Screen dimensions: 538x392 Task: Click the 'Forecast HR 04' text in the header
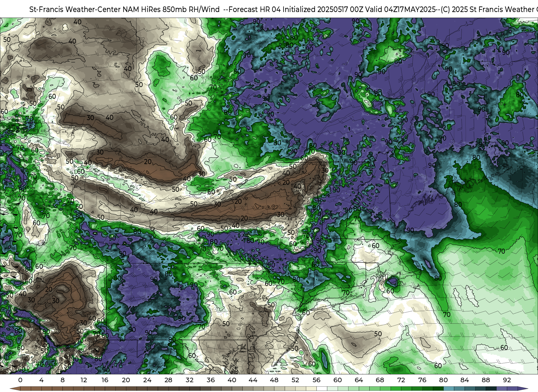click(x=255, y=10)
